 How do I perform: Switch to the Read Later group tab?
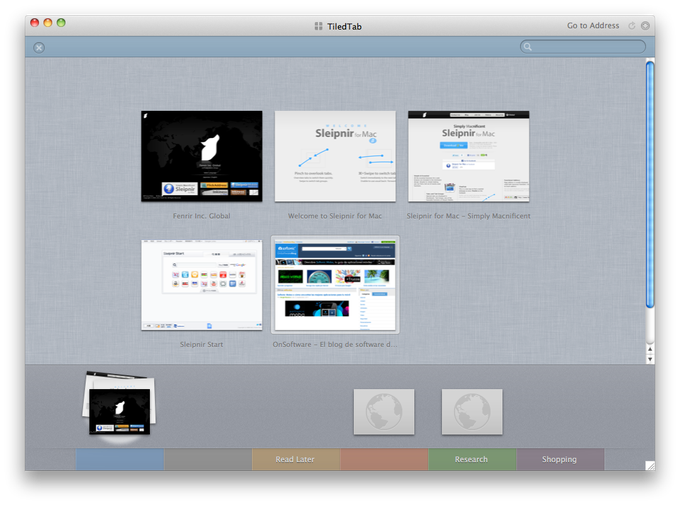296,459
